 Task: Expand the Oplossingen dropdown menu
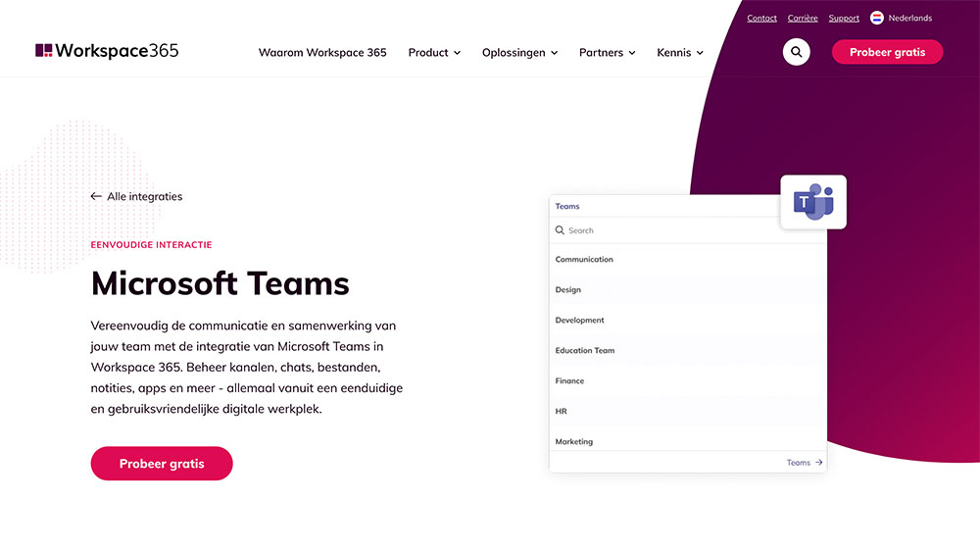click(520, 53)
